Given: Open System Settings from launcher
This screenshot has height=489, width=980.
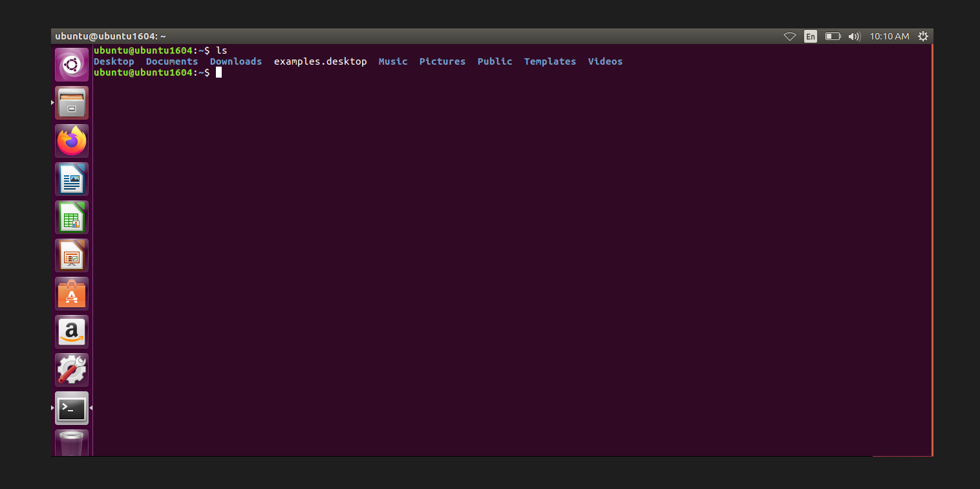Looking at the screenshot, I should (72, 370).
